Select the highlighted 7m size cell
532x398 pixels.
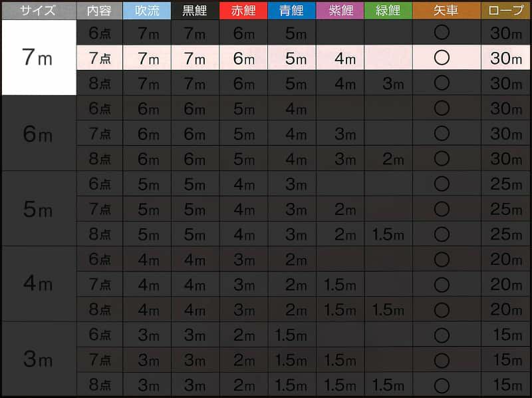pos(39,57)
